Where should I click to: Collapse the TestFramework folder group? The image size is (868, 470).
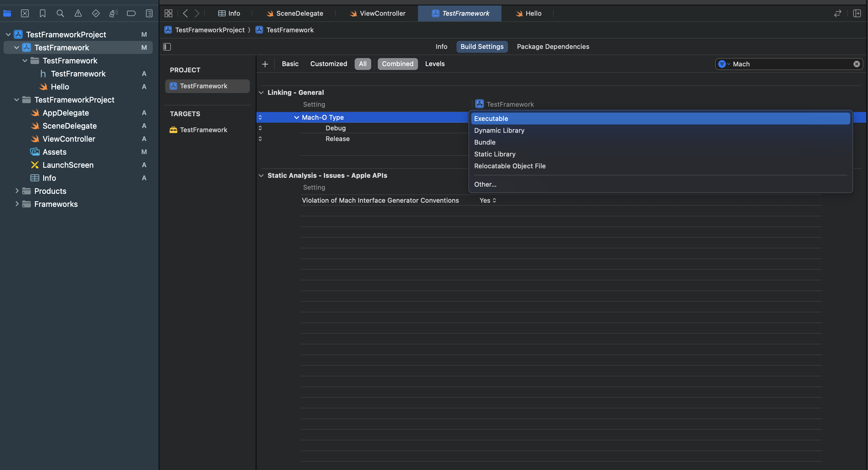click(25, 61)
